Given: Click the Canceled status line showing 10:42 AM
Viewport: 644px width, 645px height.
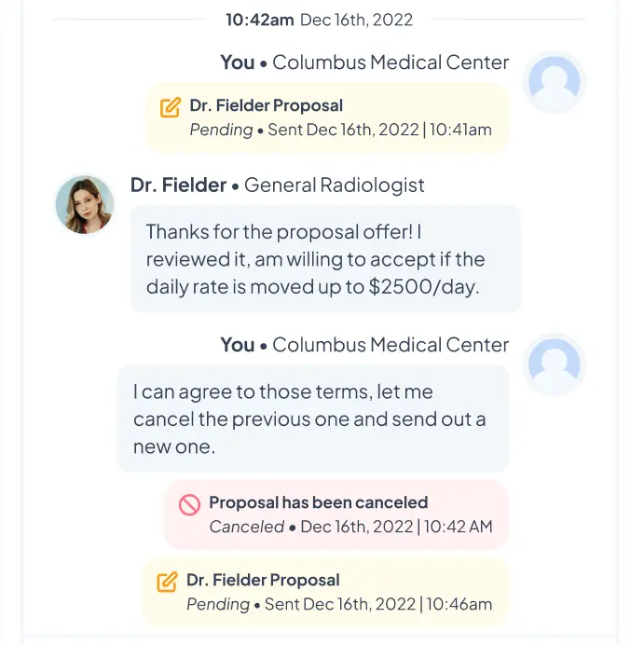Looking at the screenshot, I should click(350, 527).
